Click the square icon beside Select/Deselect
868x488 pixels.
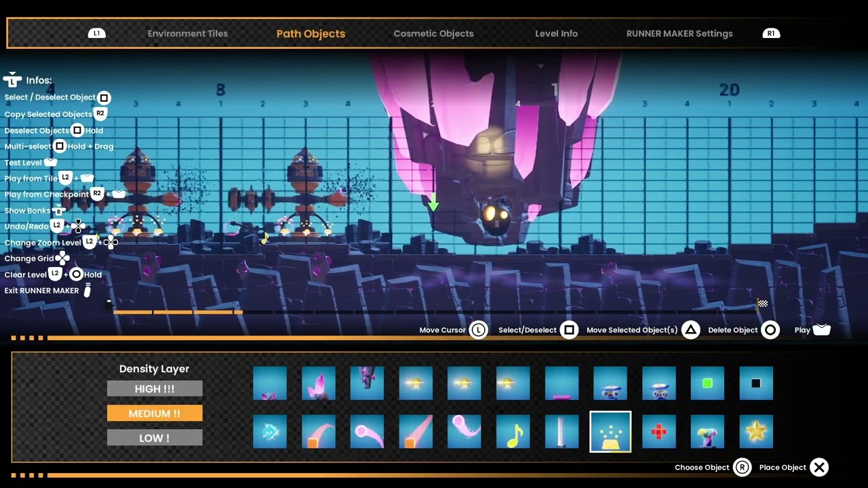pyautogui.click(x=570, y=330)
